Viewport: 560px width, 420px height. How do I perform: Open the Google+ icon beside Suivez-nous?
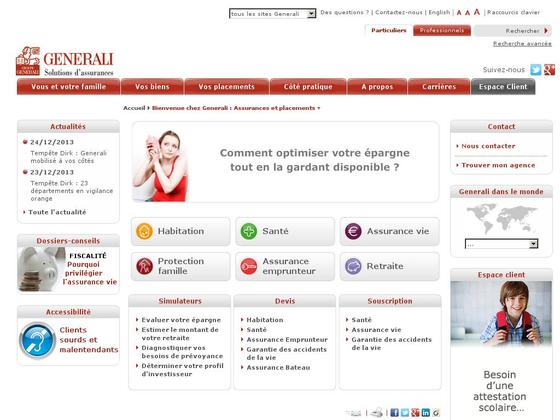549,70
